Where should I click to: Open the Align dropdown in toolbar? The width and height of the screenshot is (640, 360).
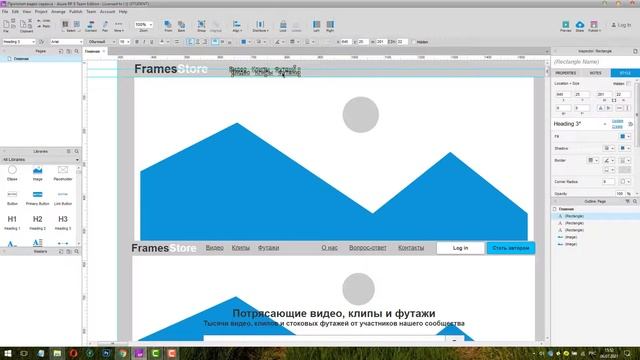click(237, 26)
